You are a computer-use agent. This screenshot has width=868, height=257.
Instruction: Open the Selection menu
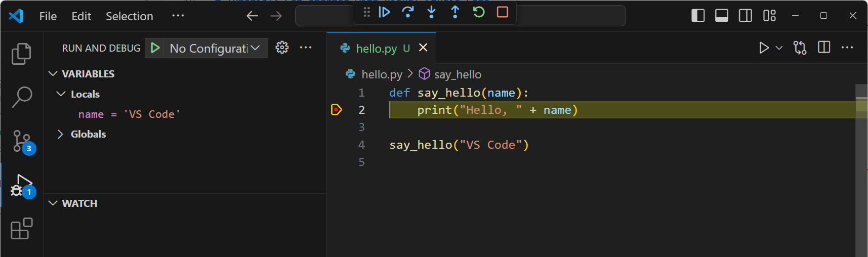click(x=129, y=16)
